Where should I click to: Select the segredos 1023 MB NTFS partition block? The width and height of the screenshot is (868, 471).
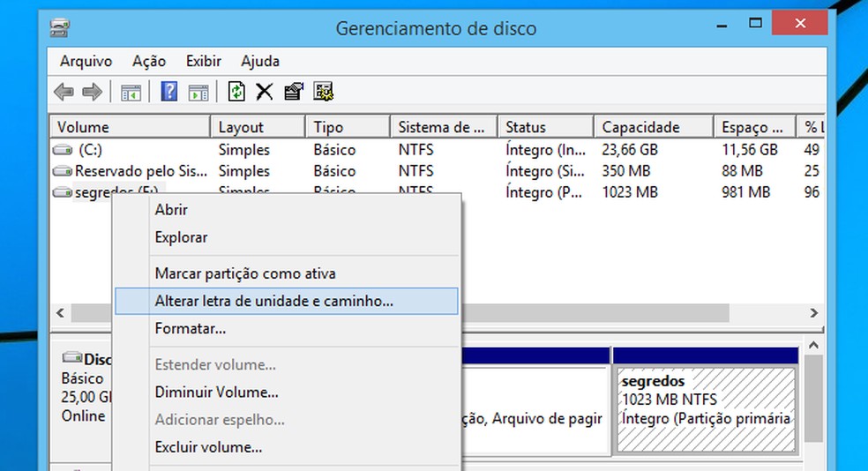(x=706, y=409)
